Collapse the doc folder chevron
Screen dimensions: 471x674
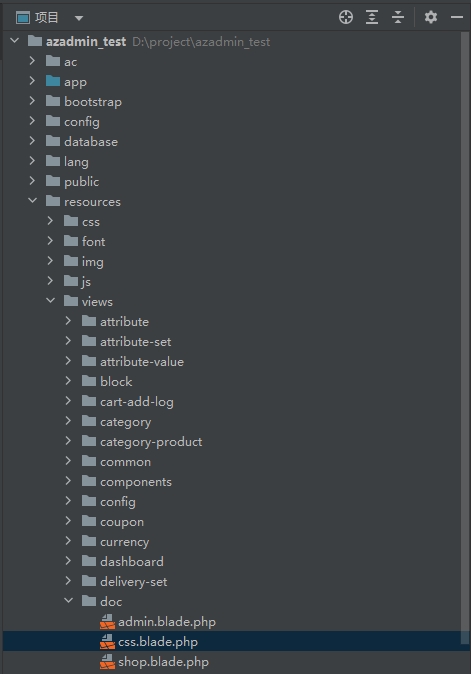[x=68, y=600]
